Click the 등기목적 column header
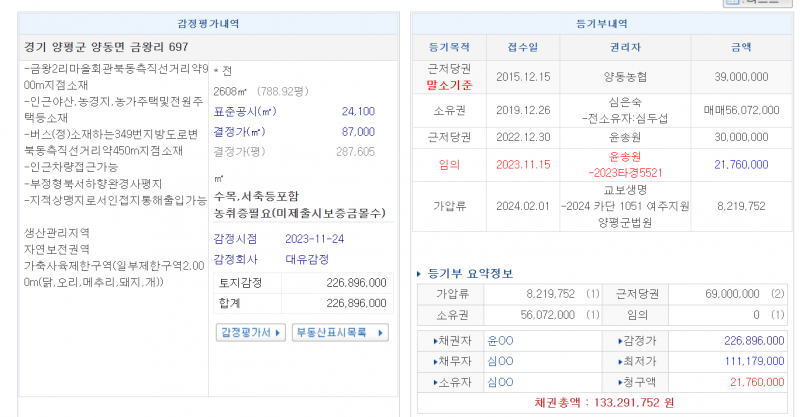 click(x=446, y=47)
